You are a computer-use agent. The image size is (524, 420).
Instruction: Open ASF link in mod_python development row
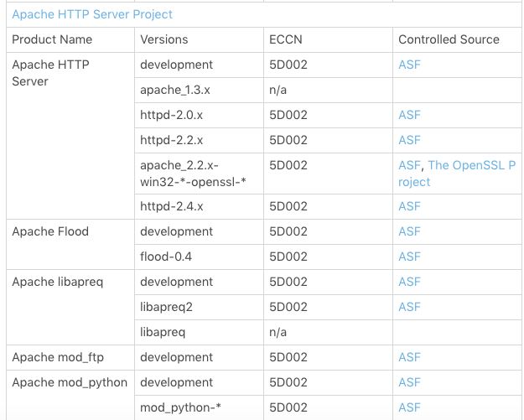click(x=409, y=382)
